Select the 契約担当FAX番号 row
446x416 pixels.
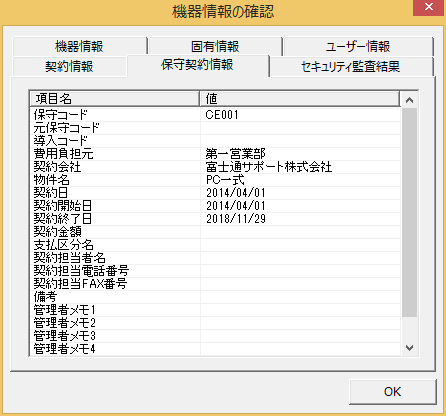[215, 284]
